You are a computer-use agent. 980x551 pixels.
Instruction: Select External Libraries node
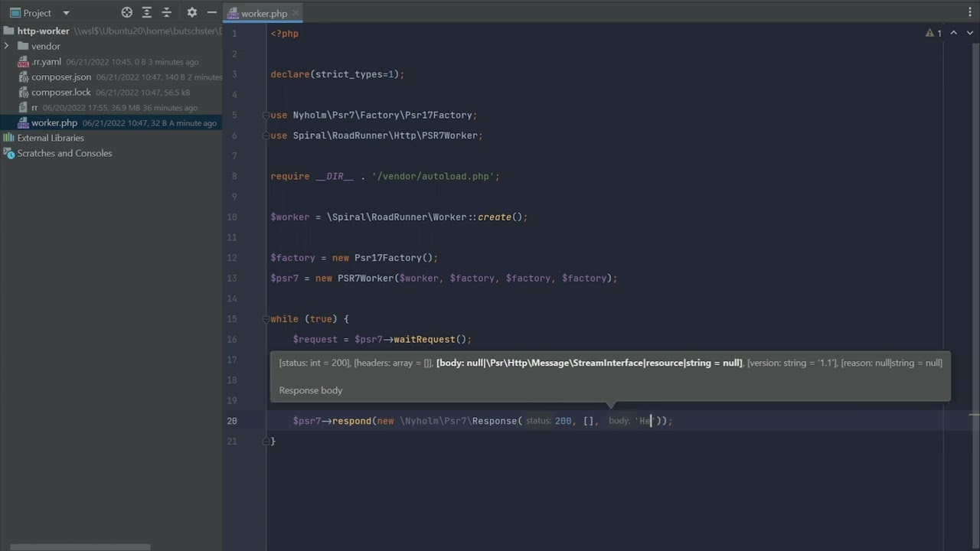point(51,138)
